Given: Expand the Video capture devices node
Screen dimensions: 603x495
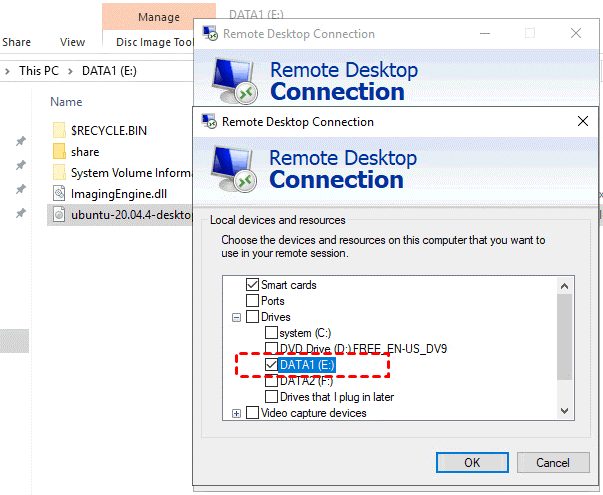Looking at the screenshot, I should [237, 413].
